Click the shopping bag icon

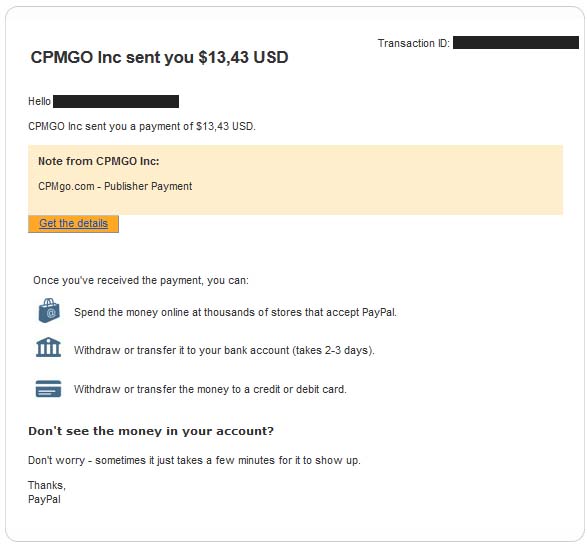(49, 311)
